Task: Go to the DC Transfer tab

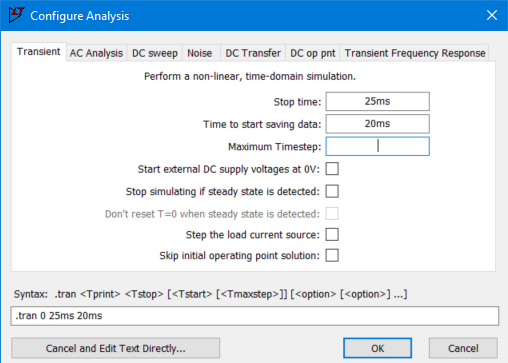Action: click(x=253, y=53)
